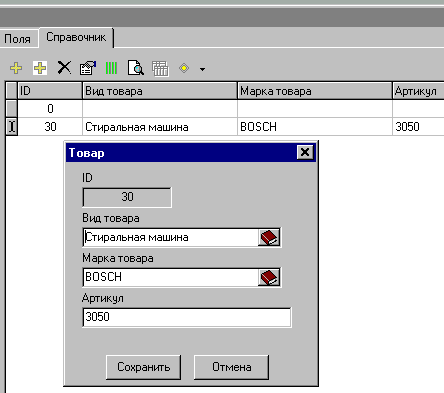
Task: Click the second yellow plus icon with white background
Action: pyautogui.click(x=40, y=68)
